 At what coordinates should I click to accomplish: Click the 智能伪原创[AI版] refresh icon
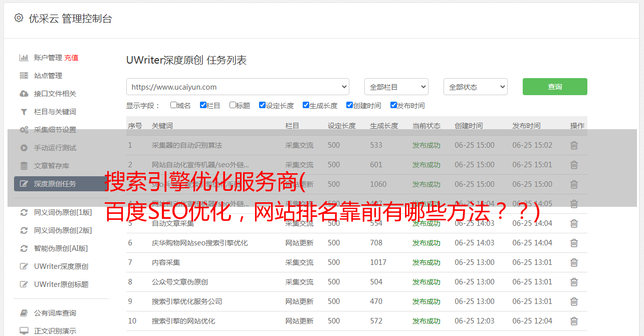[24, 248]
